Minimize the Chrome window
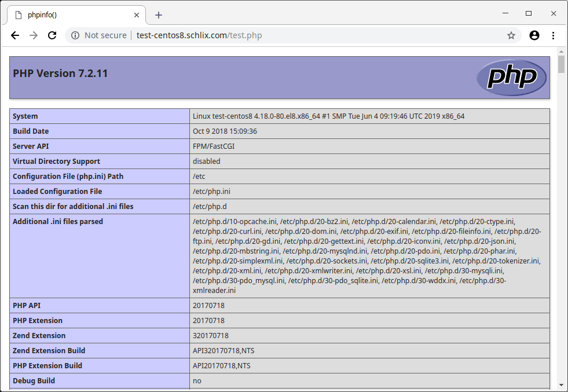 pyautogui.click(x=505, y=13)
